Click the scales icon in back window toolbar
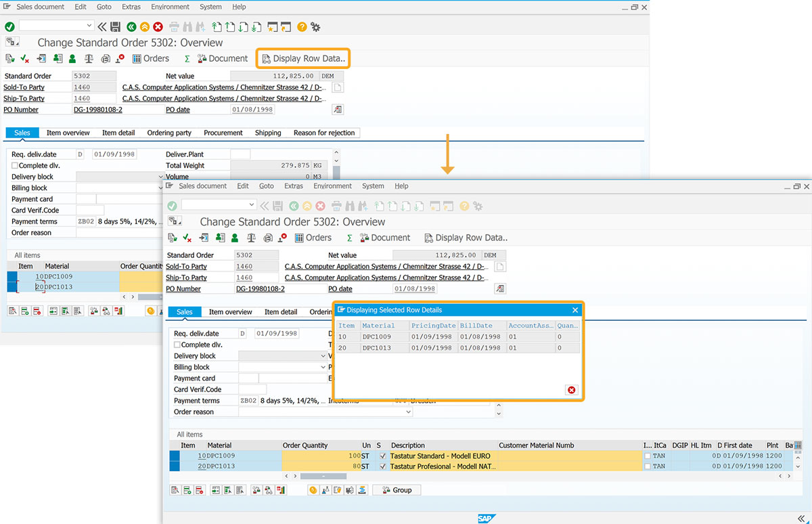812x524 pixels. (89, 59)
